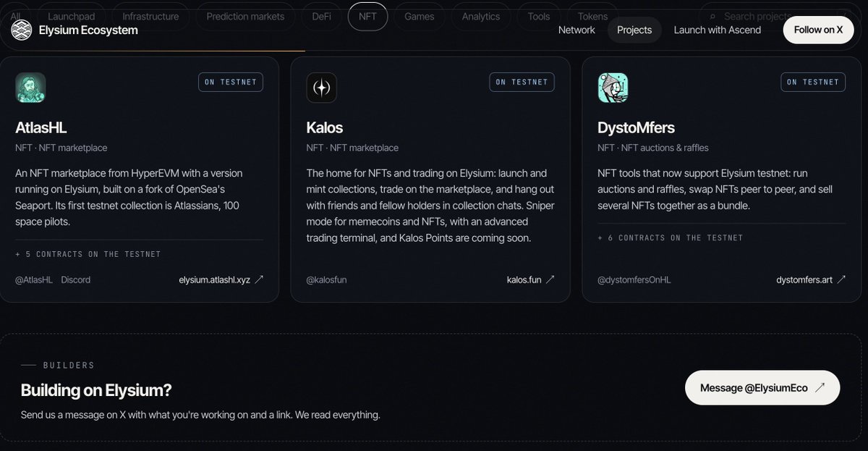The width and height of the screenshot is (868, 451).
Task: Select the Prediction markets filter tab
Action: (245, 16)
